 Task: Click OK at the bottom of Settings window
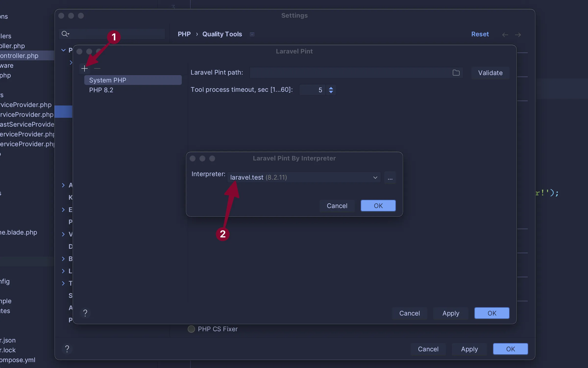pyautogui.click(x=510, y=349)
